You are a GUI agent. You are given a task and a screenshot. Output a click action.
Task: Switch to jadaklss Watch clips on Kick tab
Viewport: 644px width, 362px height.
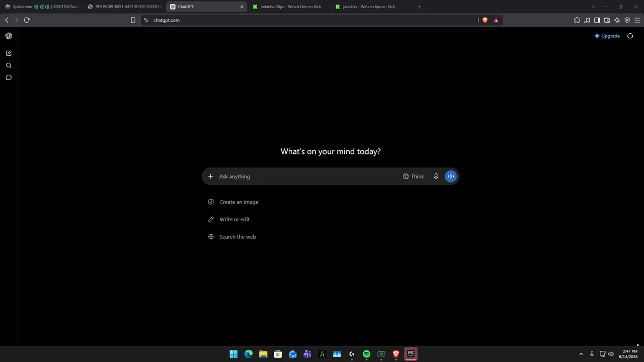click(372, 7)
